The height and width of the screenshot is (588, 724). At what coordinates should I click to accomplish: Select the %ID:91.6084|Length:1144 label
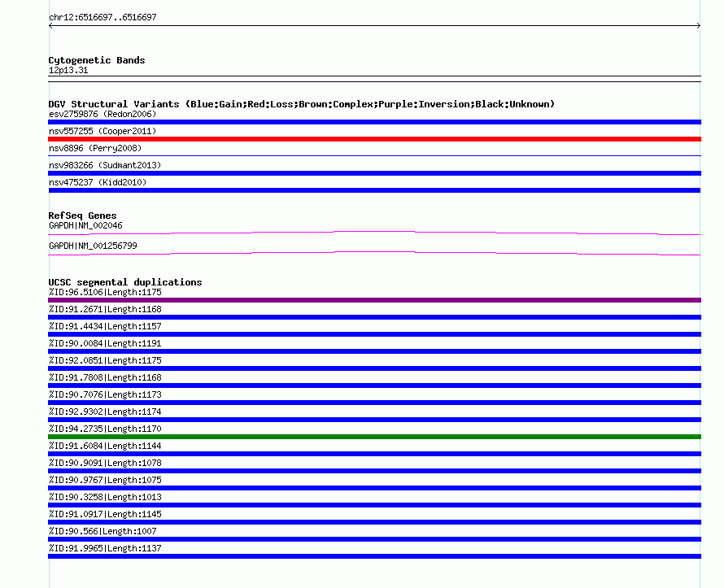[x=105, y=446]
